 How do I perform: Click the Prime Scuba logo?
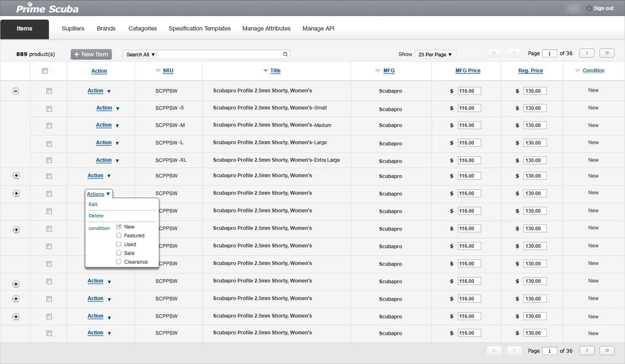(48, 8)
